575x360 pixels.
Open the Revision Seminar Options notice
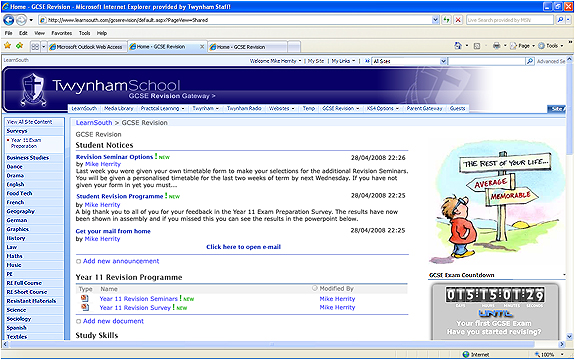114,157
